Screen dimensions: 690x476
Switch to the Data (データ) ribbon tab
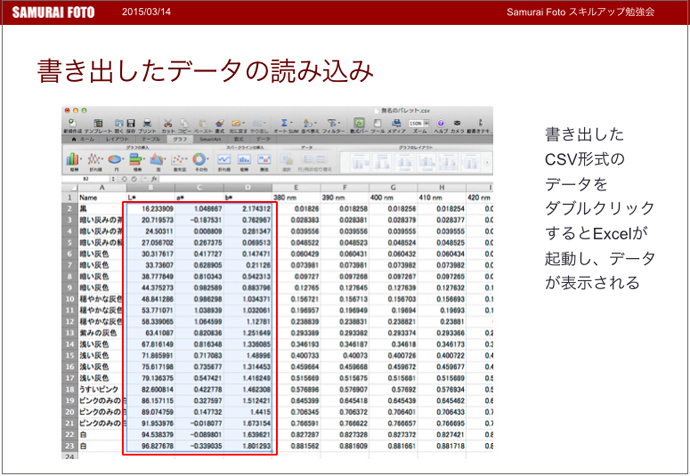[263, 139]
